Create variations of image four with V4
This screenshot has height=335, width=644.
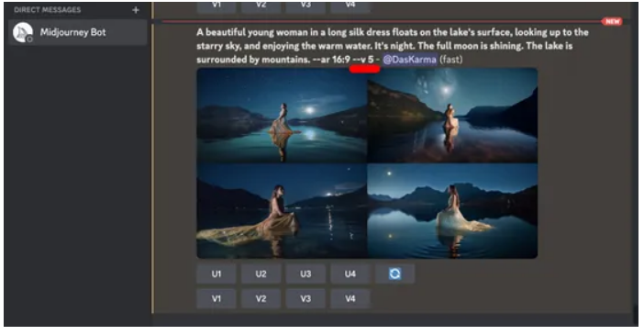click(350, 298)
